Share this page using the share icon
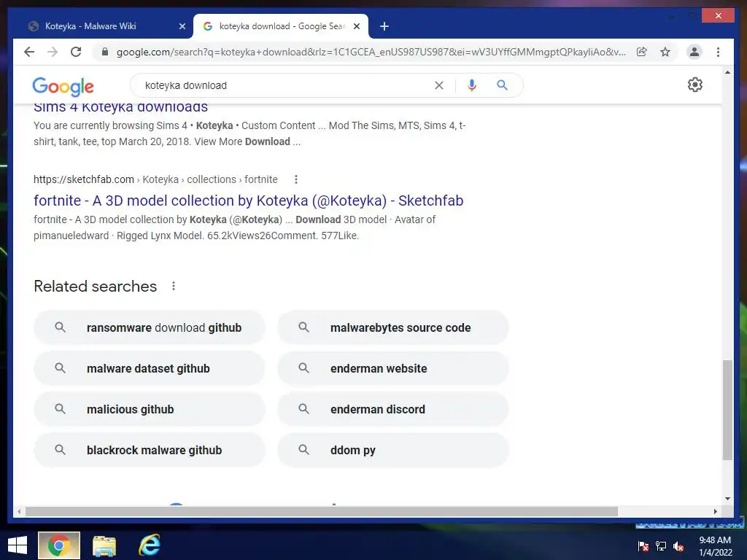747x560 pixels. tap(642, 52)
